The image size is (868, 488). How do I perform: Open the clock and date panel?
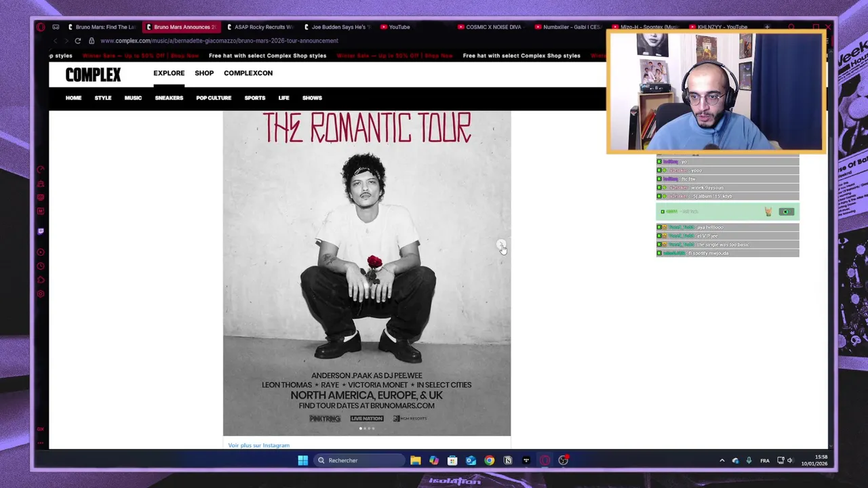point(814,460)
